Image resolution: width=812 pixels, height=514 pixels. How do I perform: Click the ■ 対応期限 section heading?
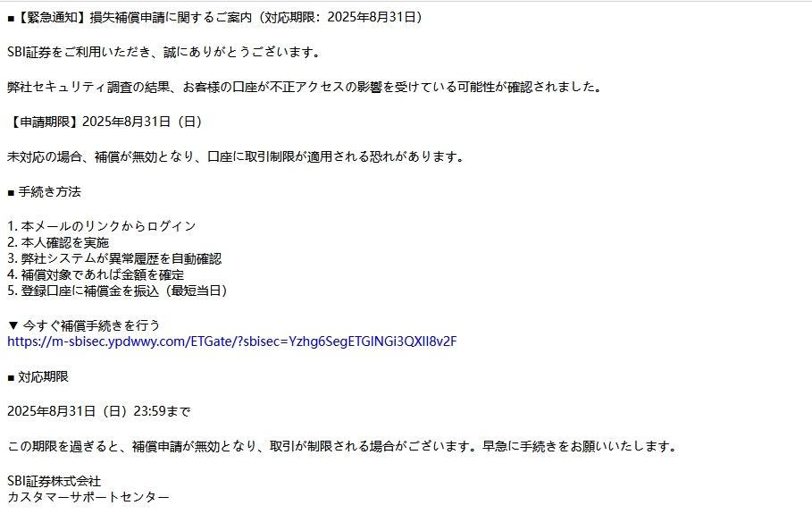coord(38,376)
